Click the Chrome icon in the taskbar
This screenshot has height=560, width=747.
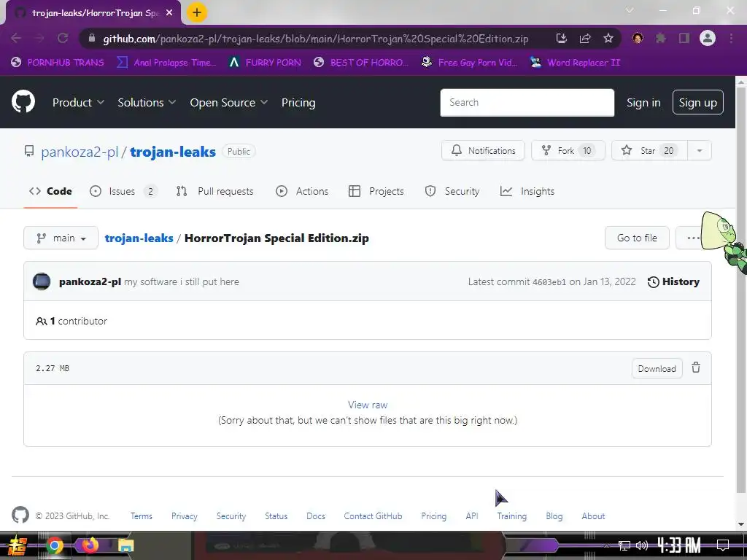click(x=54, y=545)
